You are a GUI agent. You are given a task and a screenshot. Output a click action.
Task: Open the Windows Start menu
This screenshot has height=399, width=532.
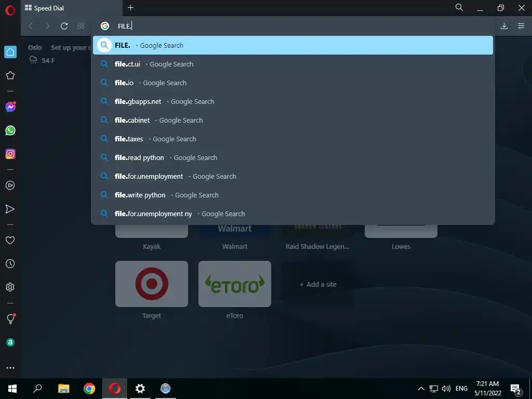coord(12,389)
